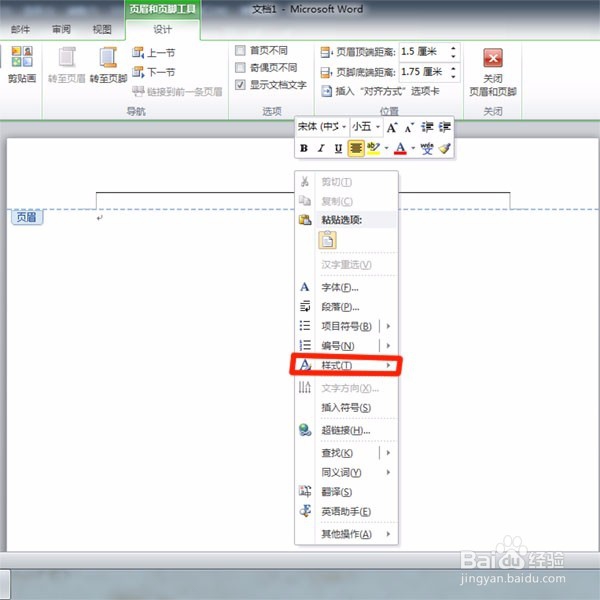Open highlight color dropdown arrow

[x=386, y=148]
